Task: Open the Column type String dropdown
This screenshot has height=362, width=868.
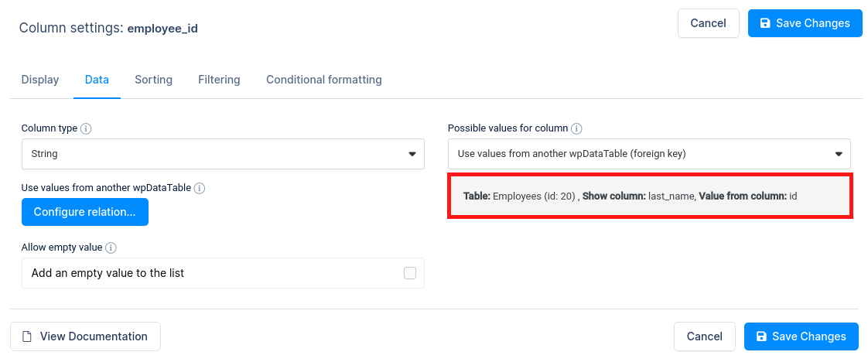Action: click(223, 154)
